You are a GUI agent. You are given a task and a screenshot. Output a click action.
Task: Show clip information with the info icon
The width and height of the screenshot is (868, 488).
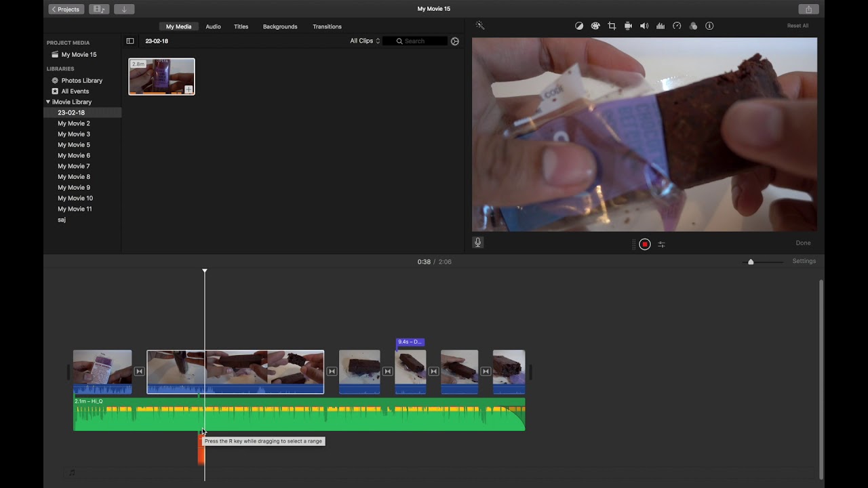point(709,26)
